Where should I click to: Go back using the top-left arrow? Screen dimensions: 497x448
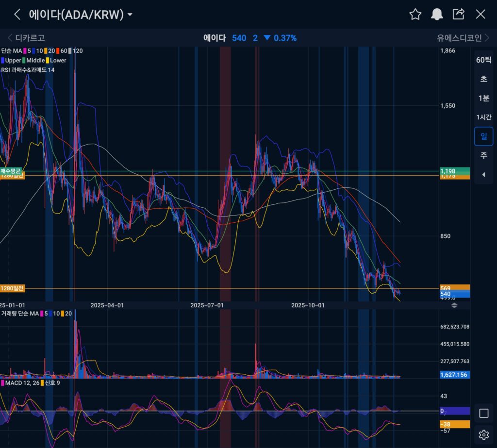[x=17, y=14]
